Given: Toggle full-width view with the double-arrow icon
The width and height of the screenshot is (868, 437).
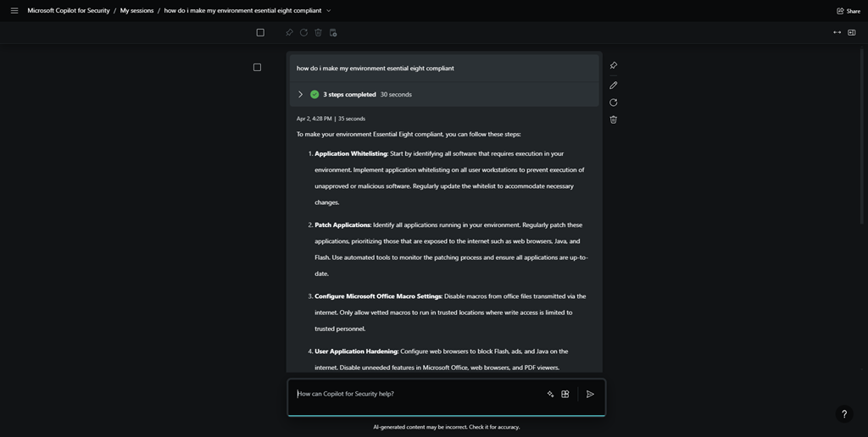Looking at the screenshot, I should pyautogui.click(x=837, y=32).
